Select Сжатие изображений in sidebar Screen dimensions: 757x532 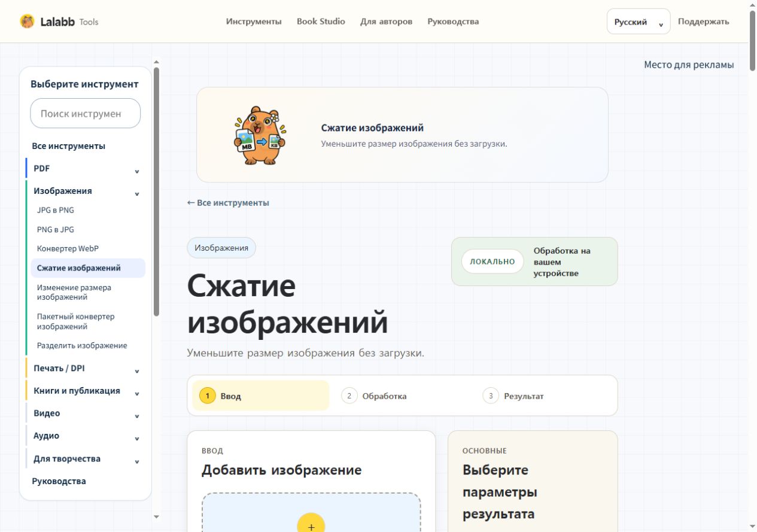pos(88,268)
